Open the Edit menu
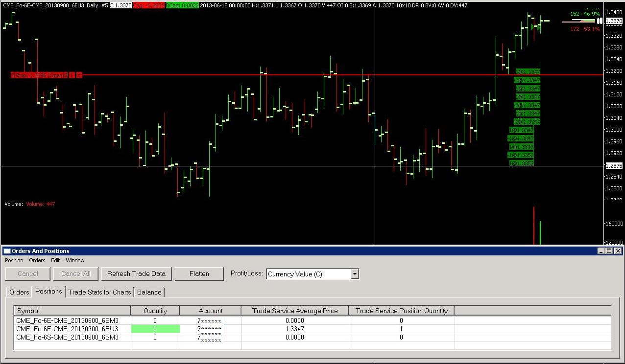Screen dimensions: 625x364 pyautogui.click(x=55, y=260)
